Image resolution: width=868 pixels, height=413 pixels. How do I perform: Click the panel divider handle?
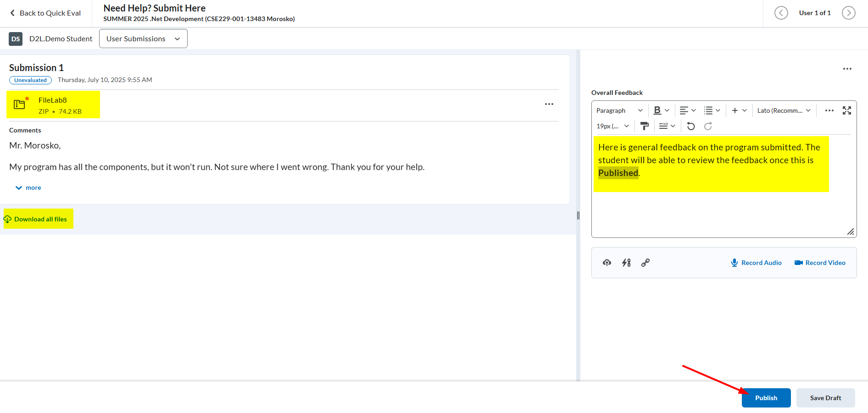point(578,215)
